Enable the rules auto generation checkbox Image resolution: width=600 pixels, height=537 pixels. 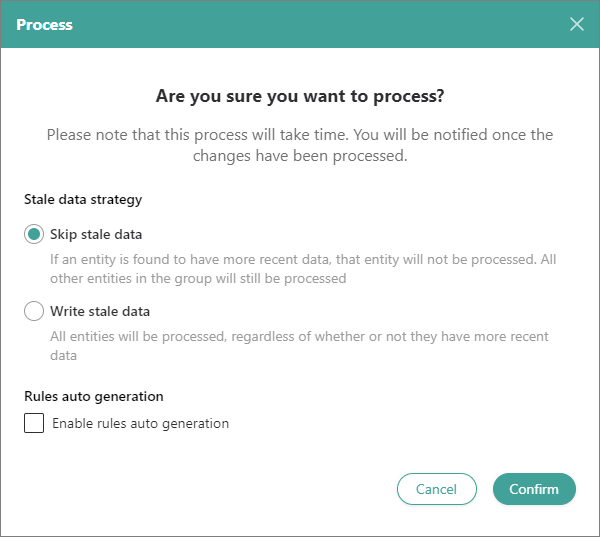point(34,423)
